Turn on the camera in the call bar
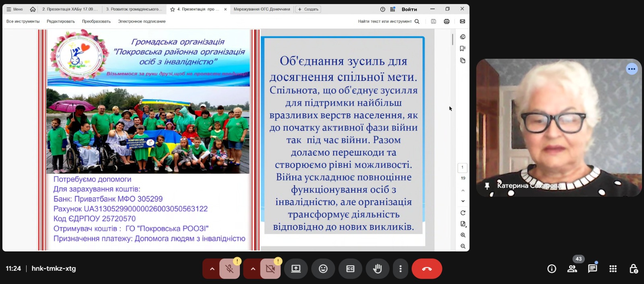 coord(270,269)
